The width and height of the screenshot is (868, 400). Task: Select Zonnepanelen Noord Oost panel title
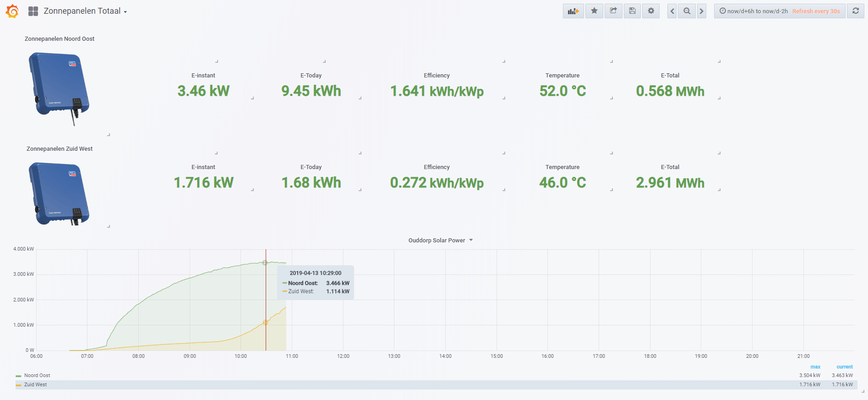coord(60,39)
